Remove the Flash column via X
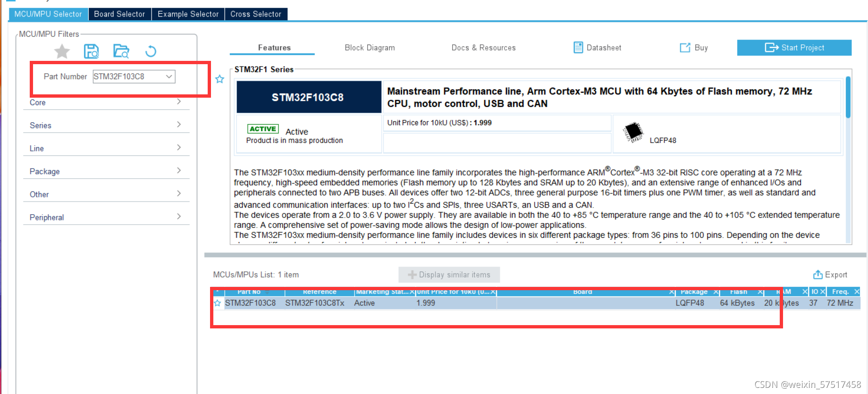This screenshot has height=394, width=868. click(x=760, y=292)
